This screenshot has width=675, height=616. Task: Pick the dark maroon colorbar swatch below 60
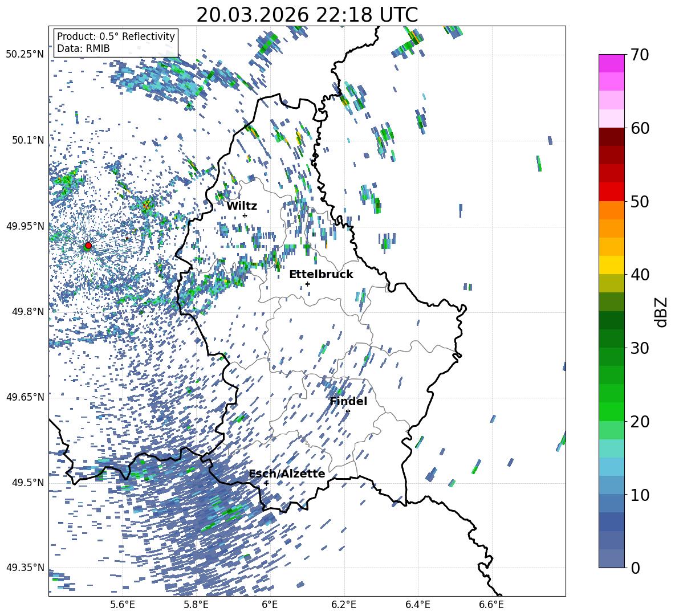pos(611,136)
